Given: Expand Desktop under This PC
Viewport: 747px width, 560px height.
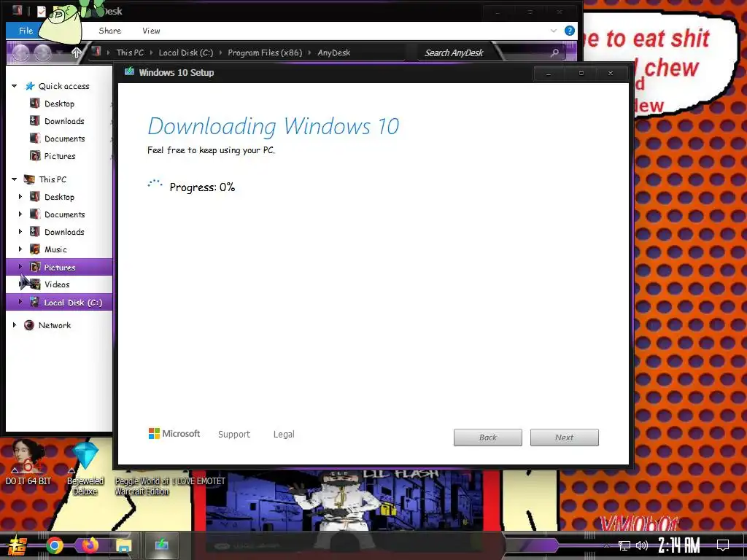Looking at the screenshot, I should click(x=20, y=196).
